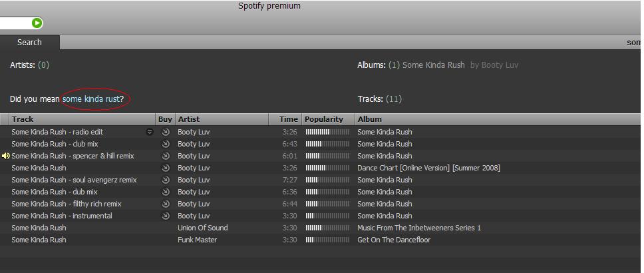Select the Union Of Sound track row
This screenshot has width=644, height=273.
(202, 228)
